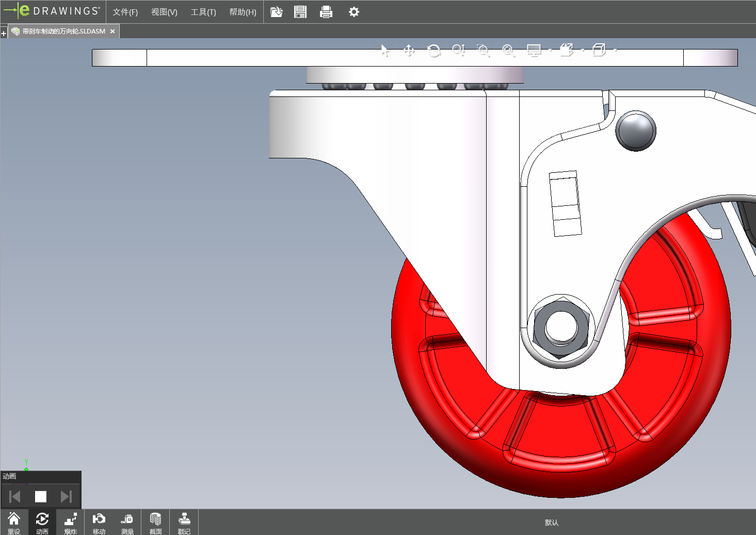Open the 文件(F) file menu
This screenshot has height=535, width=756.
[125, 12]
